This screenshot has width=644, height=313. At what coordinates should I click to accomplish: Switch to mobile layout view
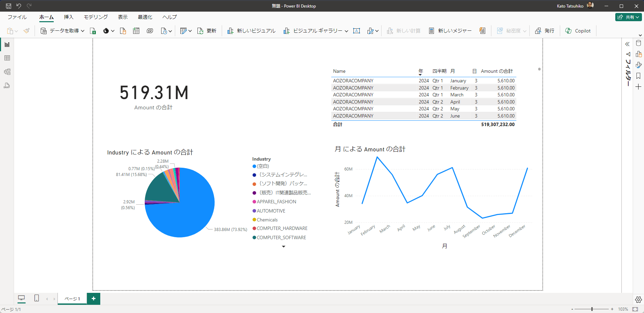coord(37,298)
